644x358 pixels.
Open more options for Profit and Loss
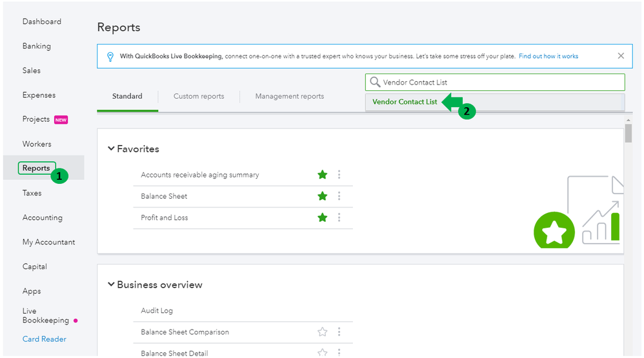pyautogui.click(x=339, y=217)
